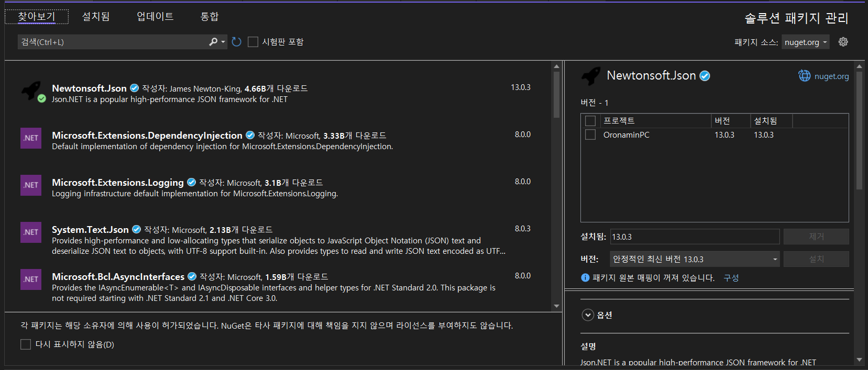Click 설명 description heading
Image resolution: width=868 pixels, height=370 pixels.
588,346
